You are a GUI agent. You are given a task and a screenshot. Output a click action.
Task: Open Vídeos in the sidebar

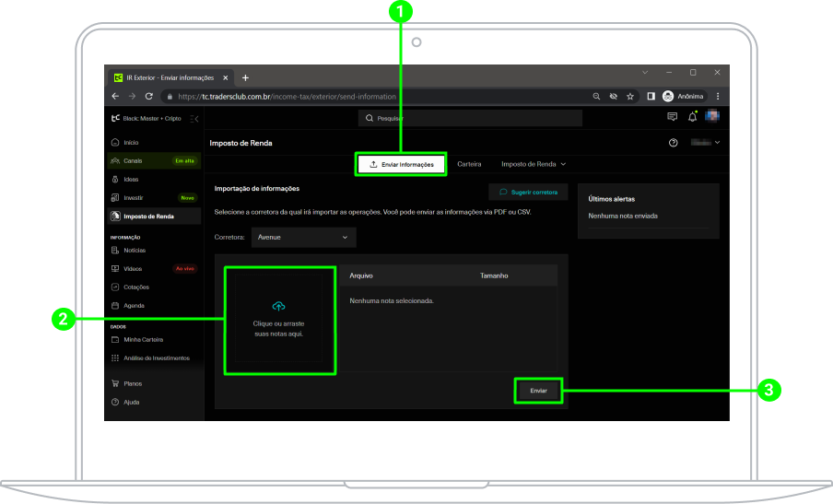154,269
